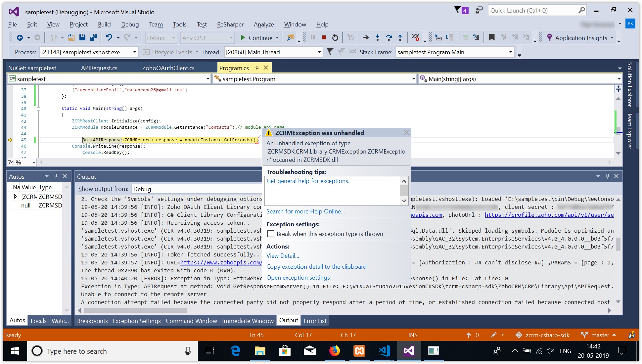Open the Exception Settings tab
Viewport: 642px width, 364px height.
[137, 321]
